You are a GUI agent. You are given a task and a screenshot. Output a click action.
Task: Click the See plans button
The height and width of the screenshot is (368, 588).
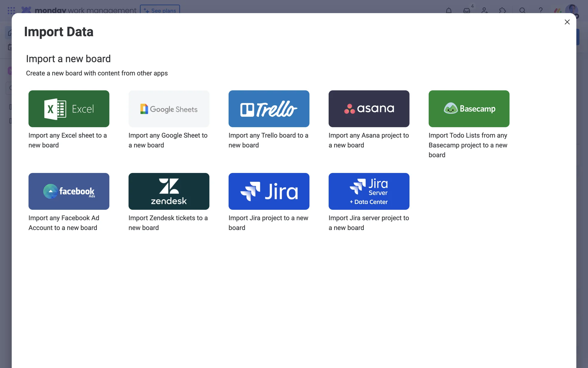160,10
